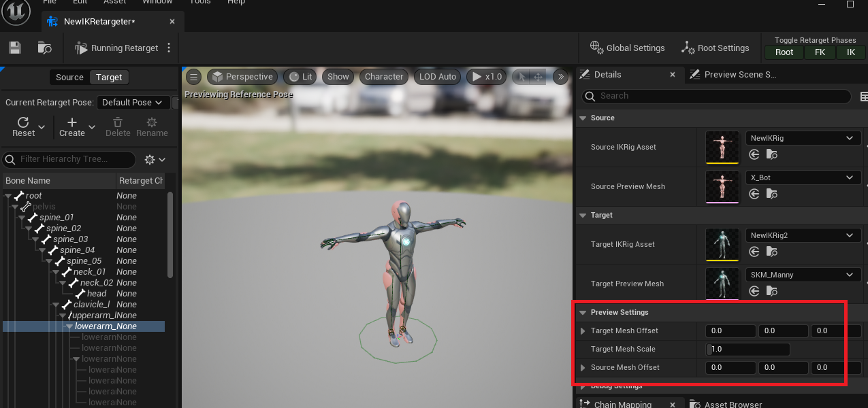Close the Details tab

(x=672, y=74)
